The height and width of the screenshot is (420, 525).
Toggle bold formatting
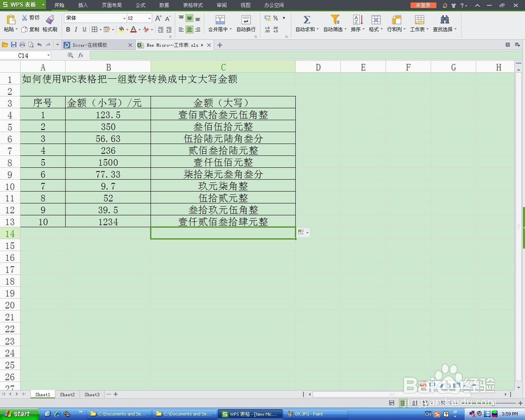click(x=68, y=29)
